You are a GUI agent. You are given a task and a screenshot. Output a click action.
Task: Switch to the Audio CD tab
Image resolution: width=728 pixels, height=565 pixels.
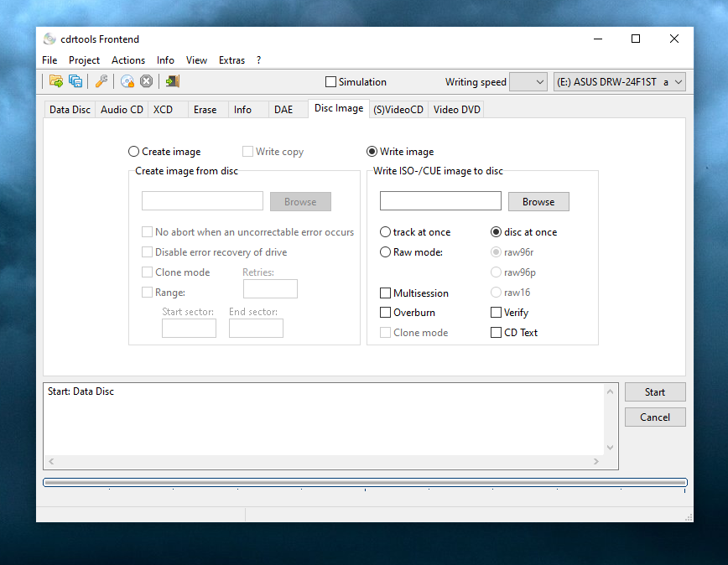click(122, 110)
